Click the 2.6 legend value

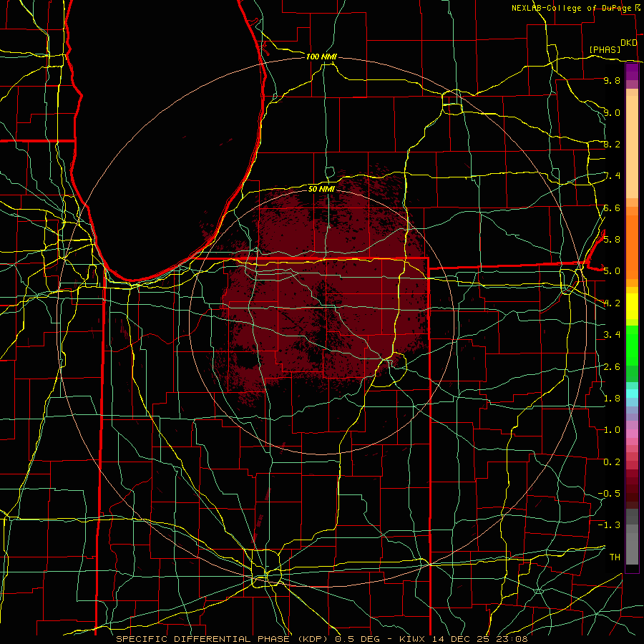[x=612, y=366]
